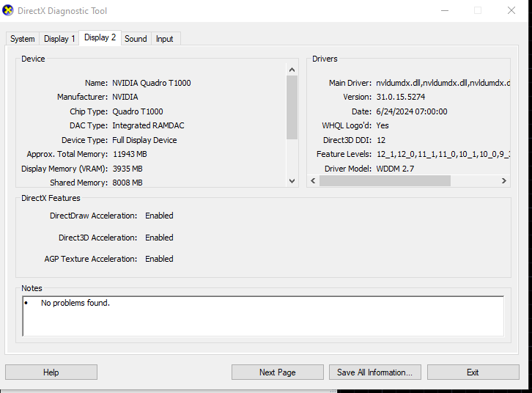
Task: Click the right arrow of the Drivers scrollbar
Action: tap(504, 181)
